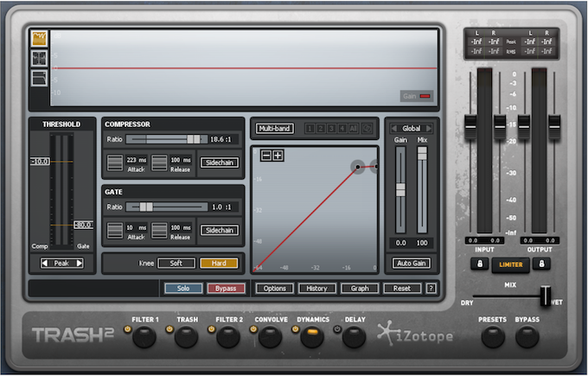Click the compressor threshold -10.0 marker
This screenshot has height=376, width=588.
pos(40,162)
